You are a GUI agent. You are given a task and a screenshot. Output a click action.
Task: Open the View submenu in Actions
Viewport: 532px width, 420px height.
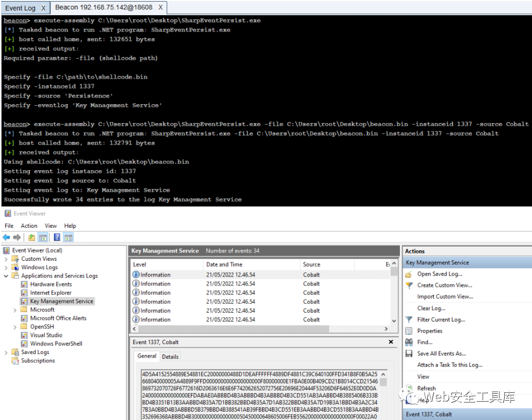(x=423, y=377)
